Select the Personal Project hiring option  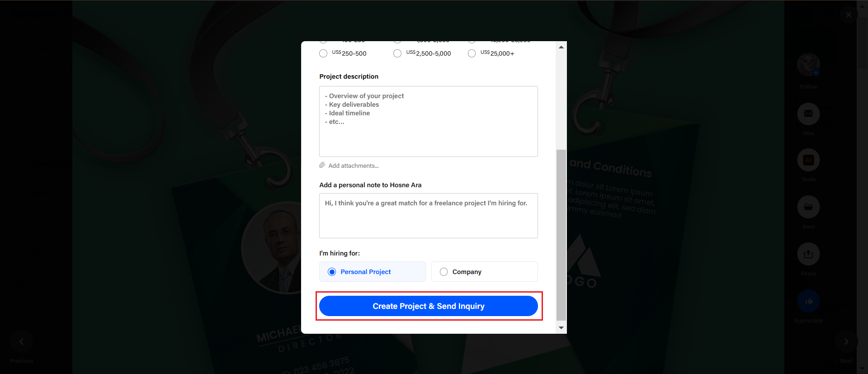pos(373,271)
